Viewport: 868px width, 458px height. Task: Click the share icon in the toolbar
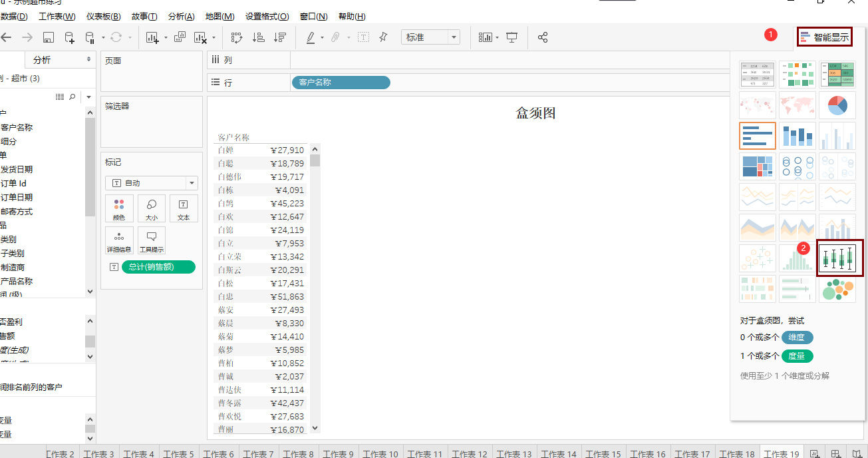click(x=543, y=37)
